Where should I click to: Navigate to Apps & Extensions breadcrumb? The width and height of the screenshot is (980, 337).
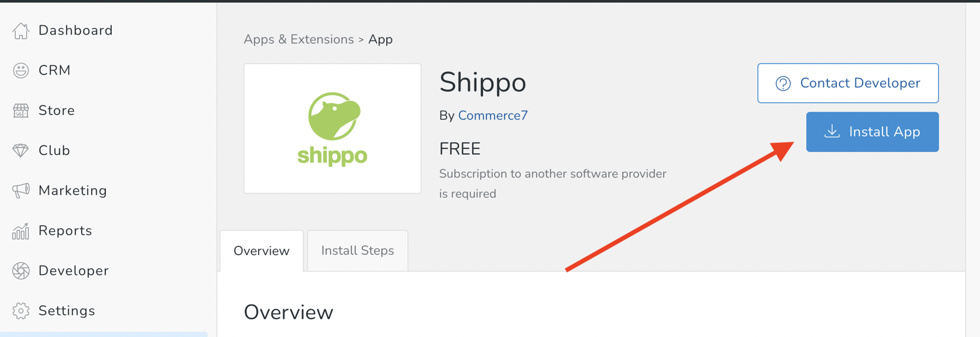coord(299,39)
